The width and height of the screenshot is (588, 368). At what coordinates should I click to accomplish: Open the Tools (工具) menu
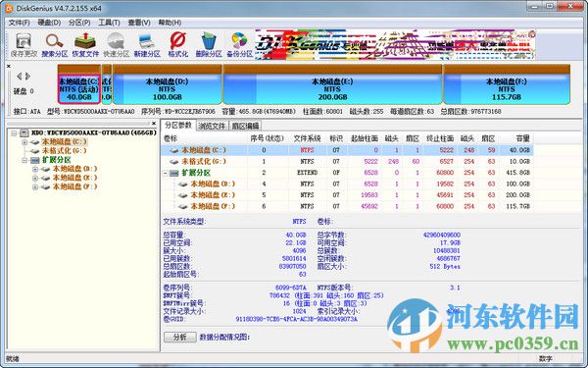(x=109, y=23)
